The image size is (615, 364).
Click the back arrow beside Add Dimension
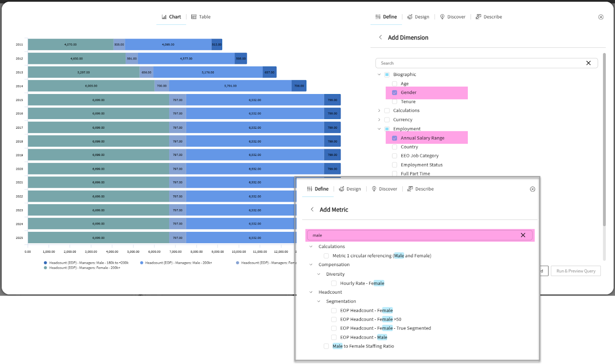pyautogui.click(x=380, y=37)
